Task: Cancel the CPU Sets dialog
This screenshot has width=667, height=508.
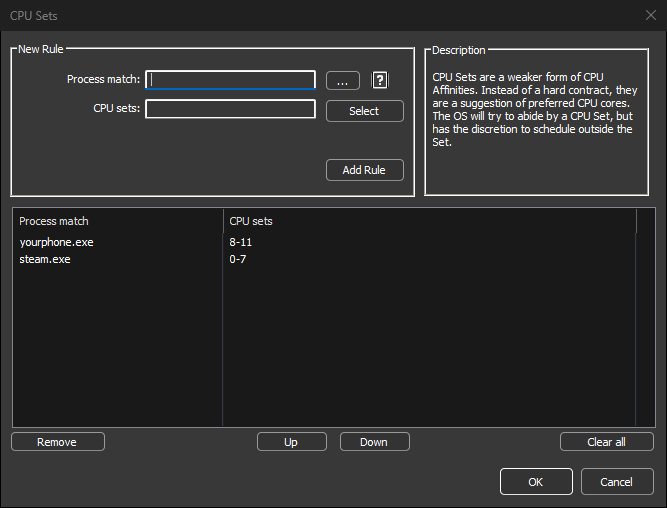Action: [617, 482]
